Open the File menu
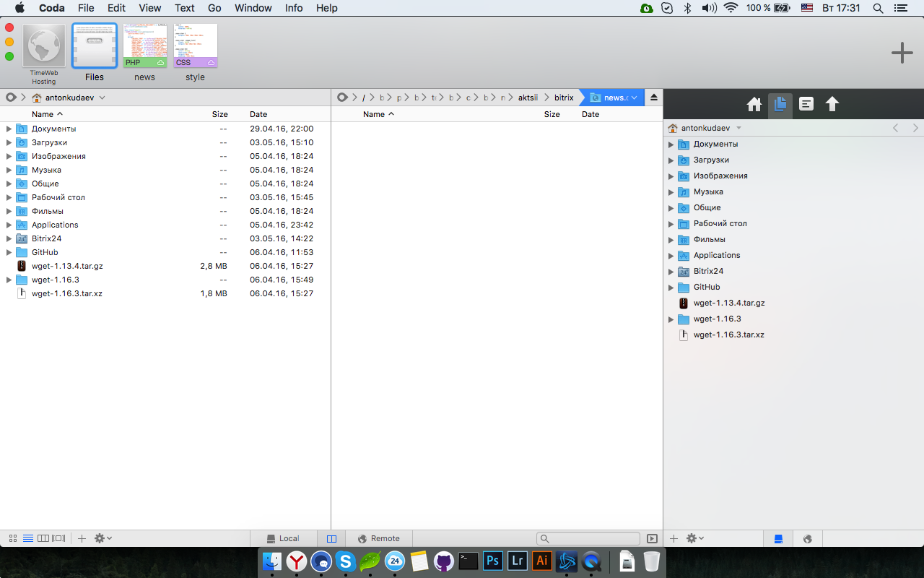Image resolution: width=924 pixels, height=578 pixels. click(86, 8)
